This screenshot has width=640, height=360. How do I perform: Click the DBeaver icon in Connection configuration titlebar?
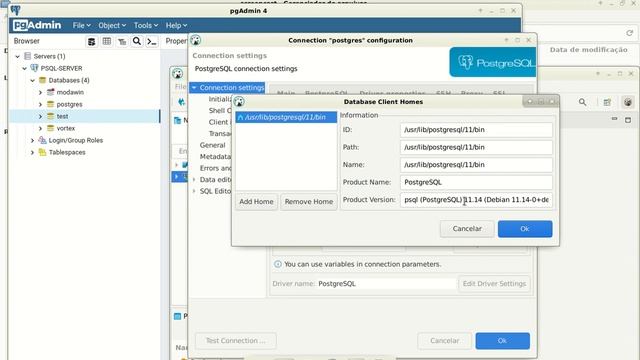pyautogui.click(x=196, y=40)
